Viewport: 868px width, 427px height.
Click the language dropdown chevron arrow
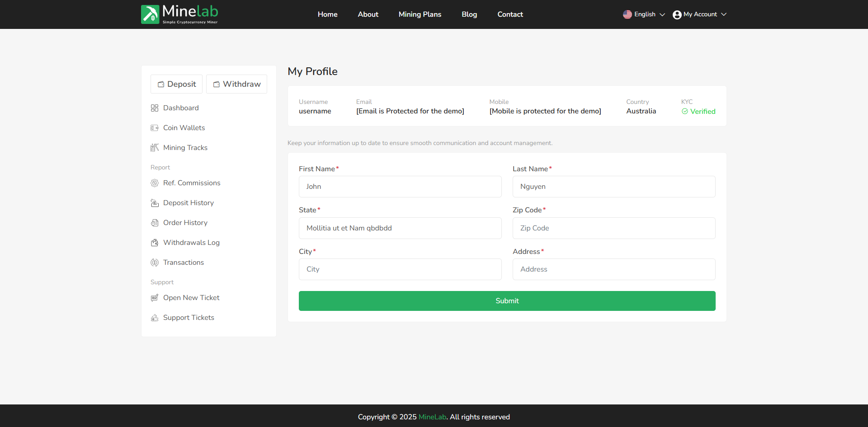pyautogui.click(x=662, y=14)
